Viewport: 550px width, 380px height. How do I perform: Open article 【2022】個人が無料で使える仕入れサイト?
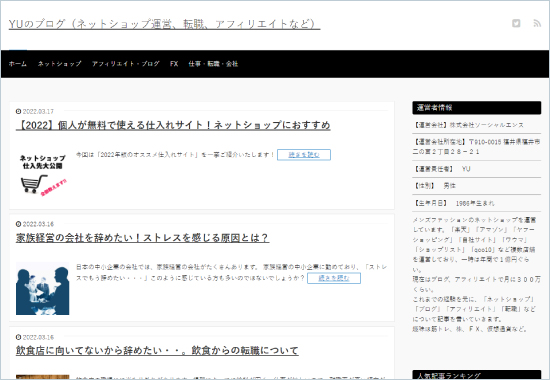point(173,125)
